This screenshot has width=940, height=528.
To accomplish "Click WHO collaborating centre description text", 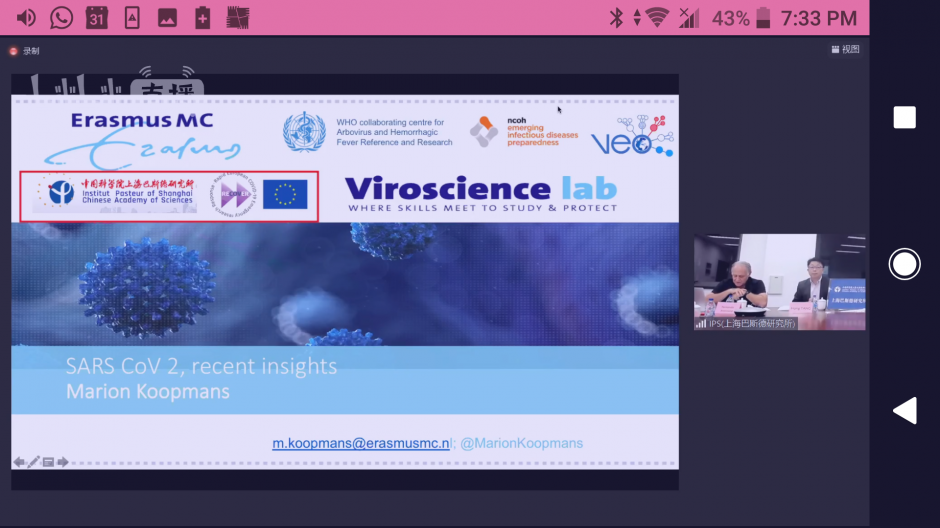I will coord(394,132).
